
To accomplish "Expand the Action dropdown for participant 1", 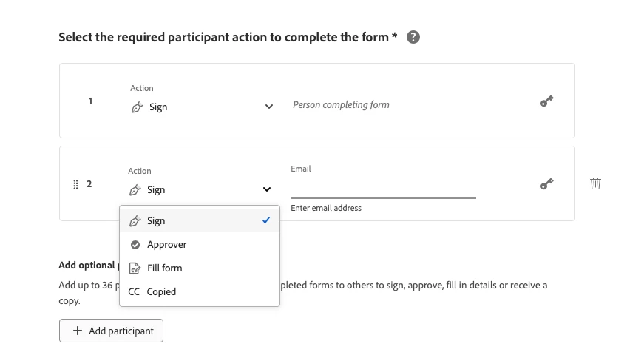I will click(269, 107).
